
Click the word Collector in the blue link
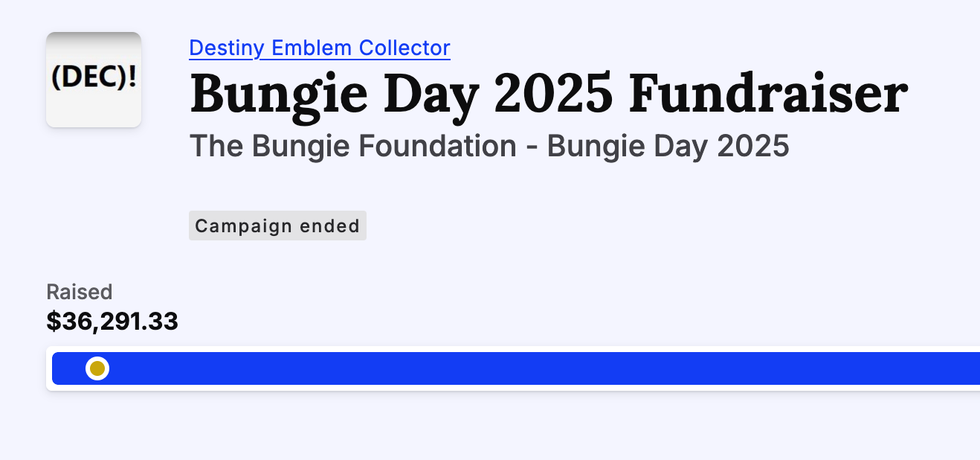tap(404, 48)
